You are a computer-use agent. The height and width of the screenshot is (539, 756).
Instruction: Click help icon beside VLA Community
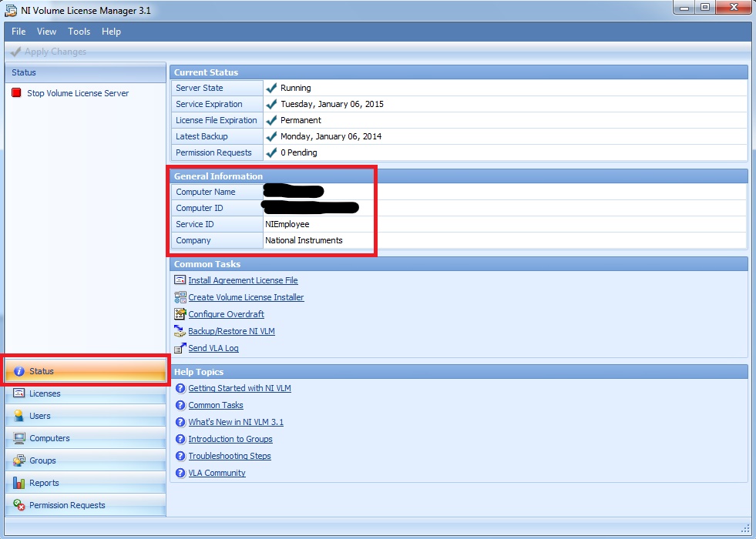coord(180,473)
